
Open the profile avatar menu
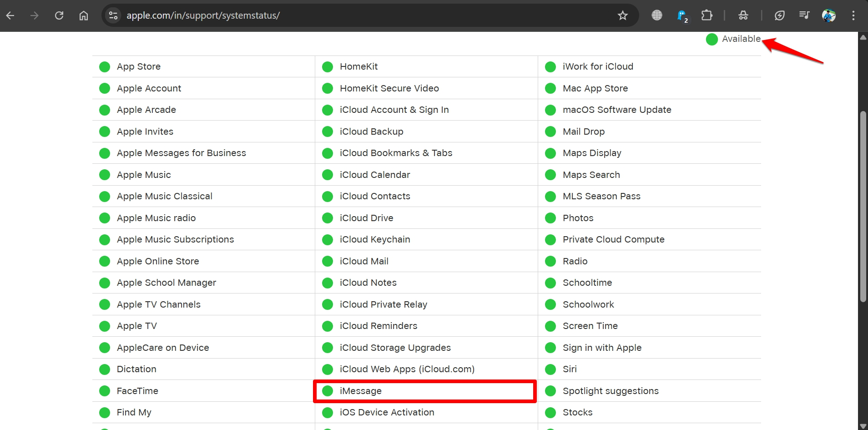828,15
